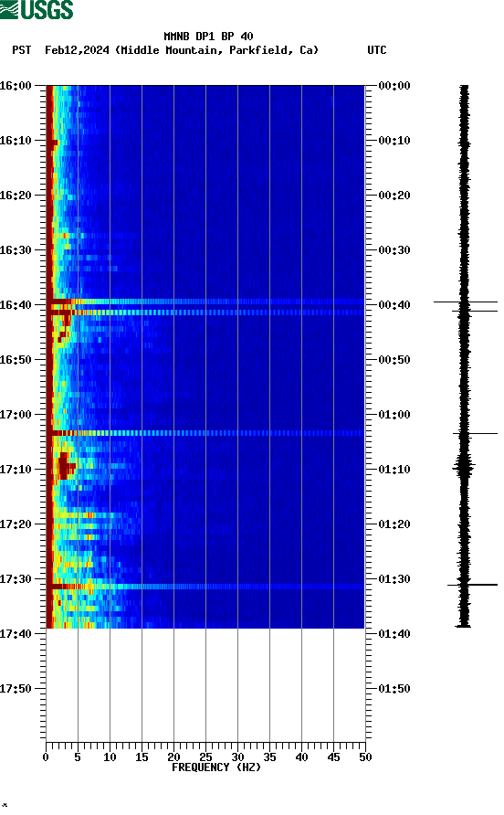Image resolution: width=504 pixels, height=815 pixels.
Task: Click the 'FREQUENCY (HZ)' axis title
Action: [x=216, y=767]
